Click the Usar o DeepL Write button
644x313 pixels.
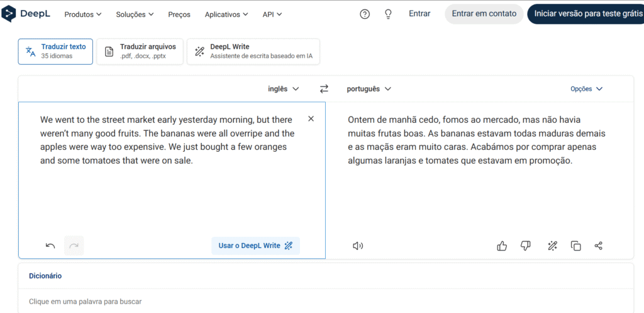click(x=255, y=246)
